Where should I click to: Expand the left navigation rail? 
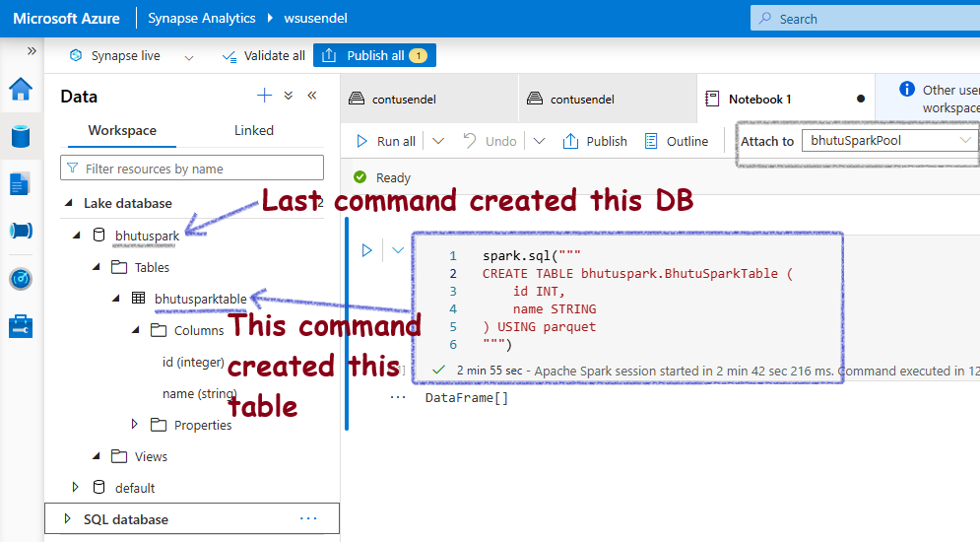click(32, 50)
